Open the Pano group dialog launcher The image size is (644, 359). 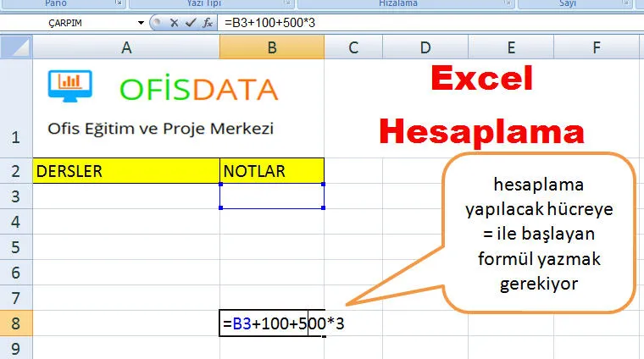[120, 4]
